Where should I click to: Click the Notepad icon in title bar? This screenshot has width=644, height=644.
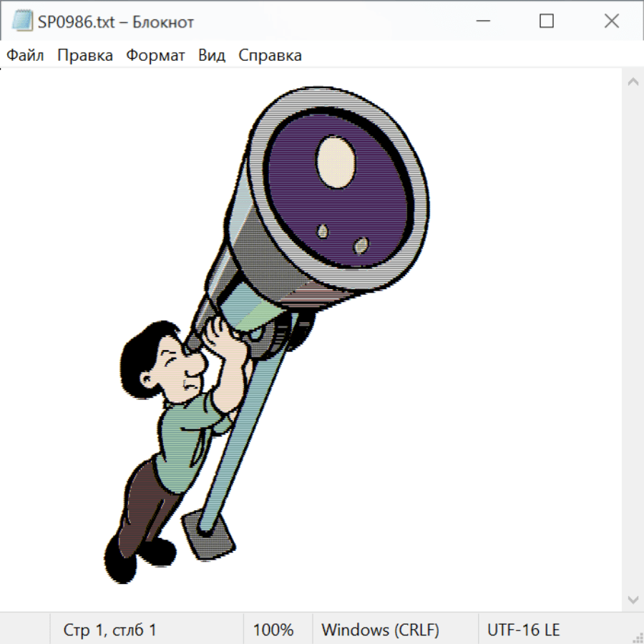tap(22, 21)
